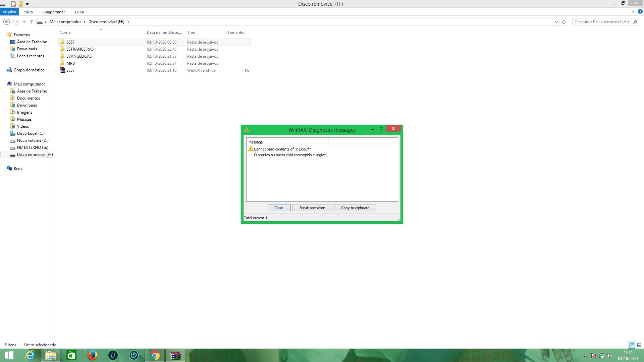
Task: Go up one folder level
Action: point(32,22)
